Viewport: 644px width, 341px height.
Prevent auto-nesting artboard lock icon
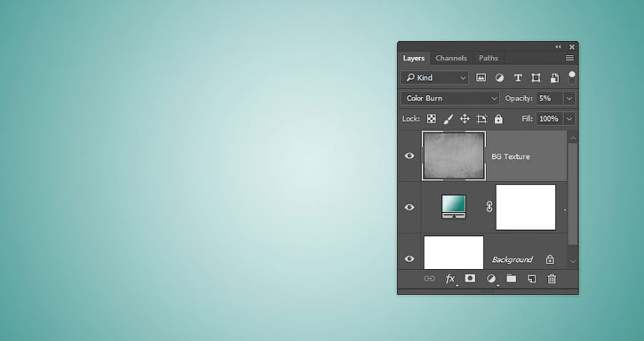tap(481, 119)
